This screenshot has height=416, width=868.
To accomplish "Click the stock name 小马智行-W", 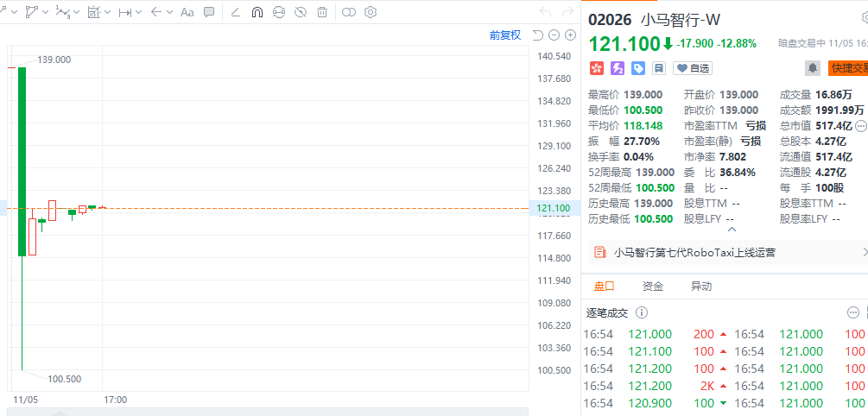I will coord(681,20).
